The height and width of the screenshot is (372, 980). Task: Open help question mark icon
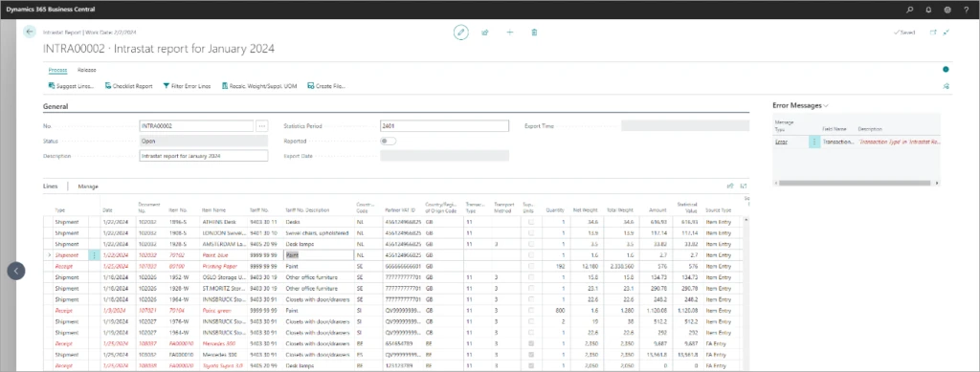966,10
